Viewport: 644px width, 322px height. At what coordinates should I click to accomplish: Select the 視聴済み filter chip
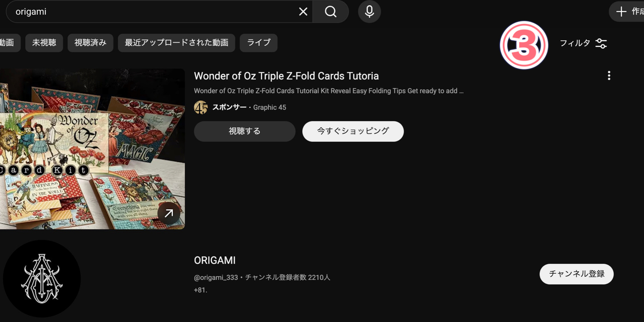pyautogui.click(x=90, y=43)
